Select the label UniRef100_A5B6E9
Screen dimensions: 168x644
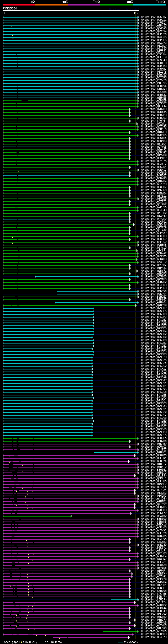(154, 100)
